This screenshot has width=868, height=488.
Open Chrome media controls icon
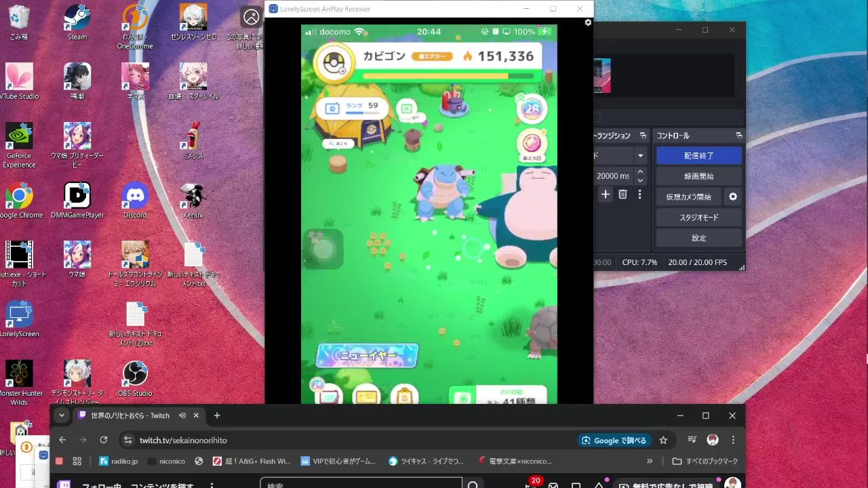tap(692, 440)
